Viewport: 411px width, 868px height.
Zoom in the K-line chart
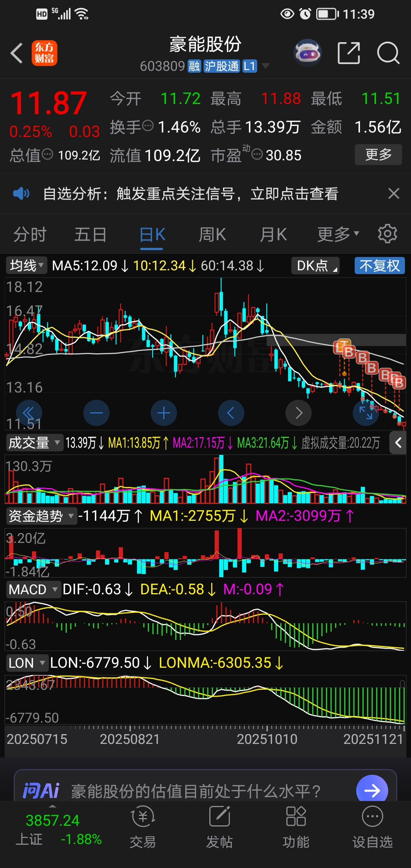coord(164,413)
